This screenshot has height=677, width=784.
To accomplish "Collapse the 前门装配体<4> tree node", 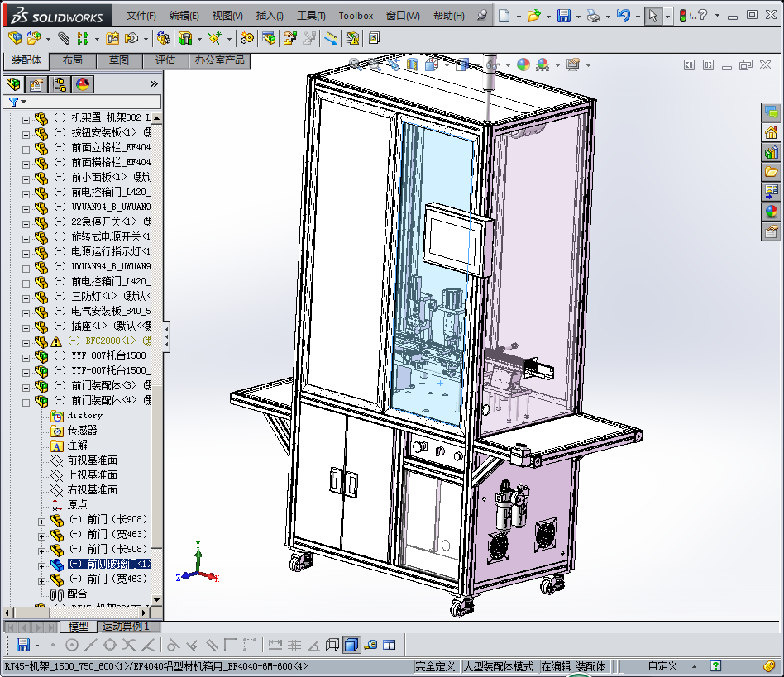I will (26, 403).
